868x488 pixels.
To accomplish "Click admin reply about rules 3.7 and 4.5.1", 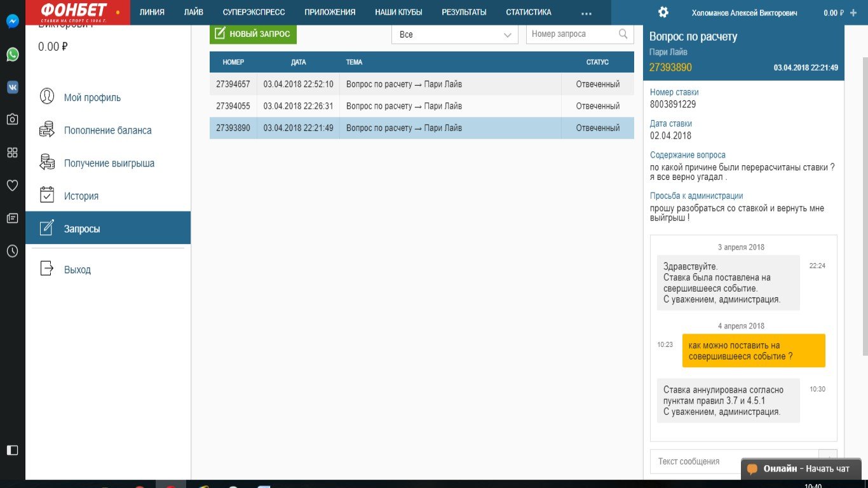I will tap(728, 400).
